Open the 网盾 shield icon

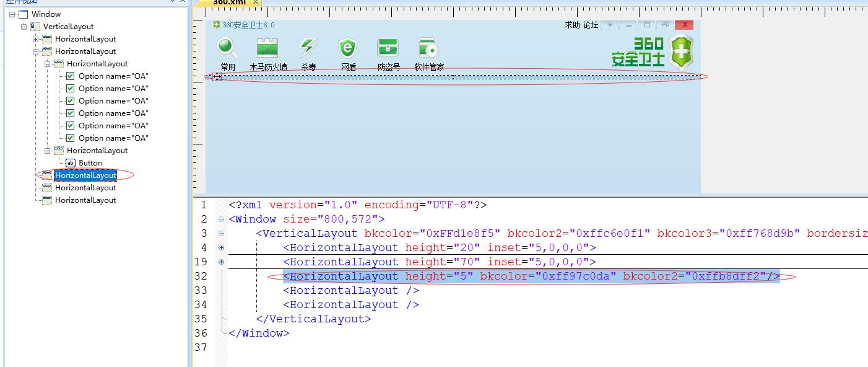347,48
